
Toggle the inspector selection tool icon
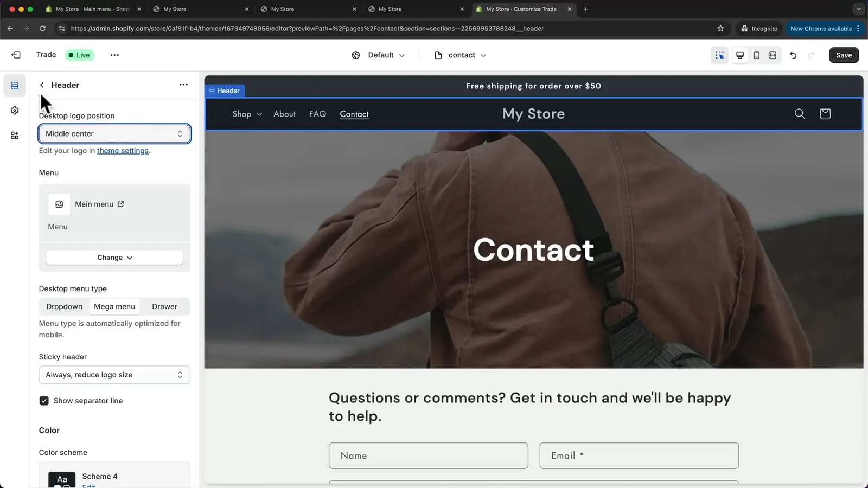point(720,55)
